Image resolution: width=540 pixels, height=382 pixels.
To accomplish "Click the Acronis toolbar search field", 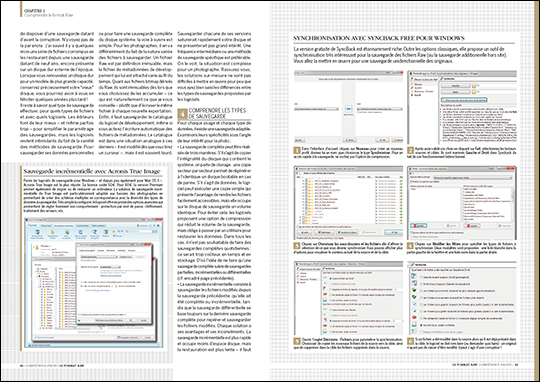I will coord(143,231).
